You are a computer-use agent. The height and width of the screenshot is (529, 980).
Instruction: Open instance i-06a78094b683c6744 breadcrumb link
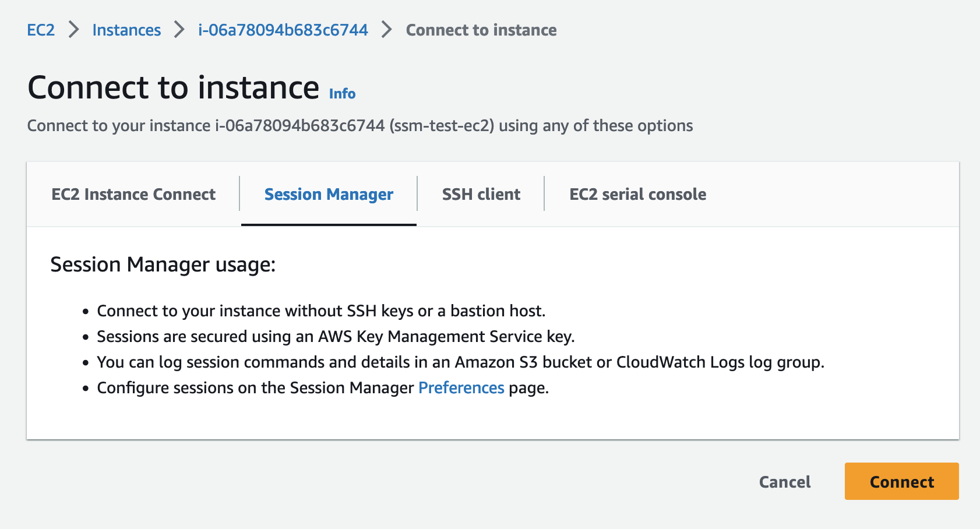tap(283, 30)
